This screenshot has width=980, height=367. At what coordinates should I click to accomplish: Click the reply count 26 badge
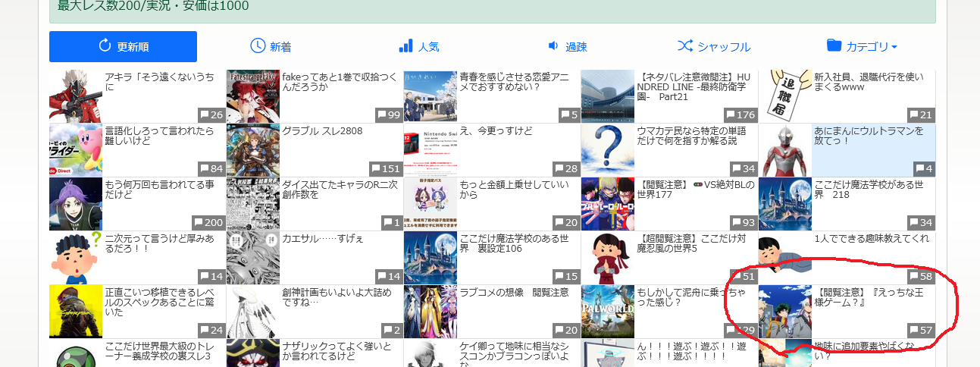(x=211, y=114)
